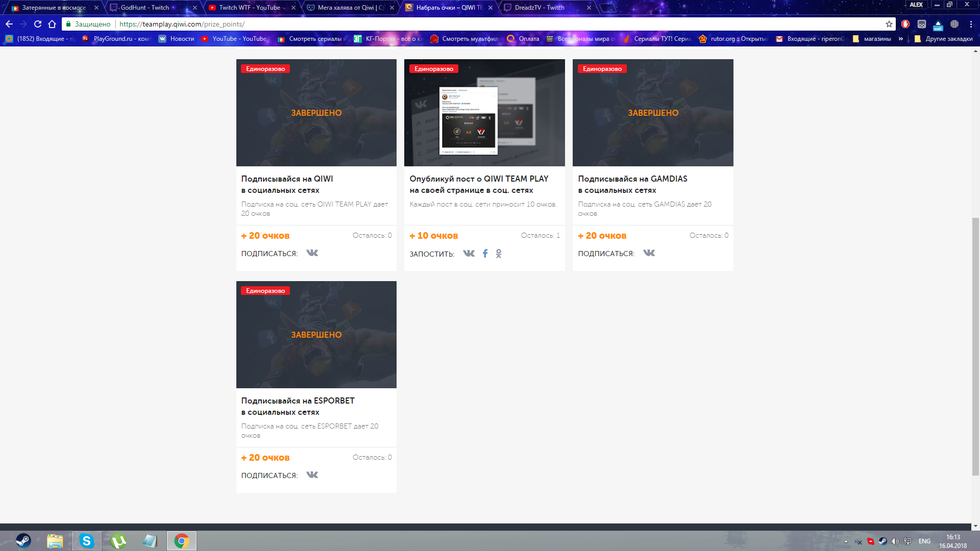The image size is (980, 551).
Task: Open the taskbar clock showing 16:13
Action: point(953,541)
